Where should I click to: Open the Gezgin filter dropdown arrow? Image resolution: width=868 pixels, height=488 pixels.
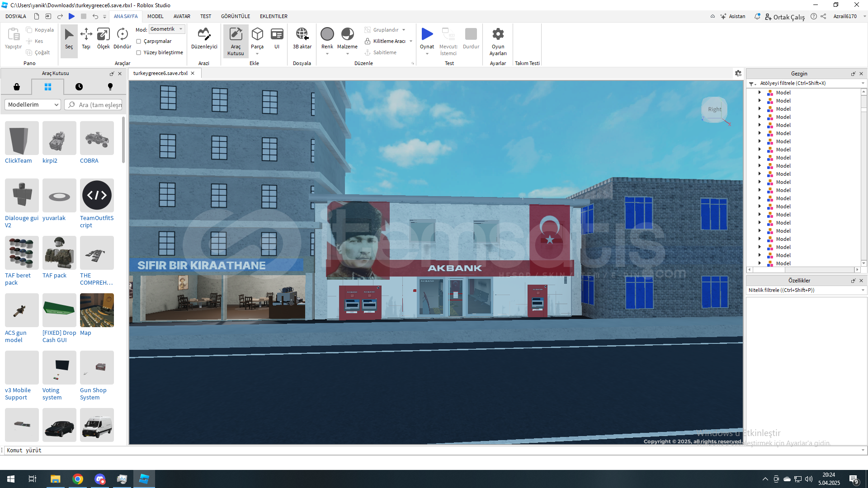coord(863,83)
